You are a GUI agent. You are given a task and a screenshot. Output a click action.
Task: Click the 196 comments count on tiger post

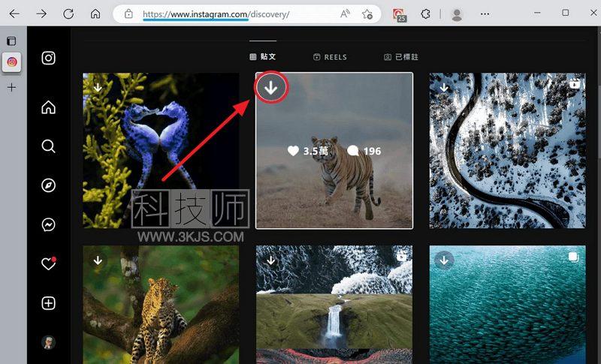point(364,151)
